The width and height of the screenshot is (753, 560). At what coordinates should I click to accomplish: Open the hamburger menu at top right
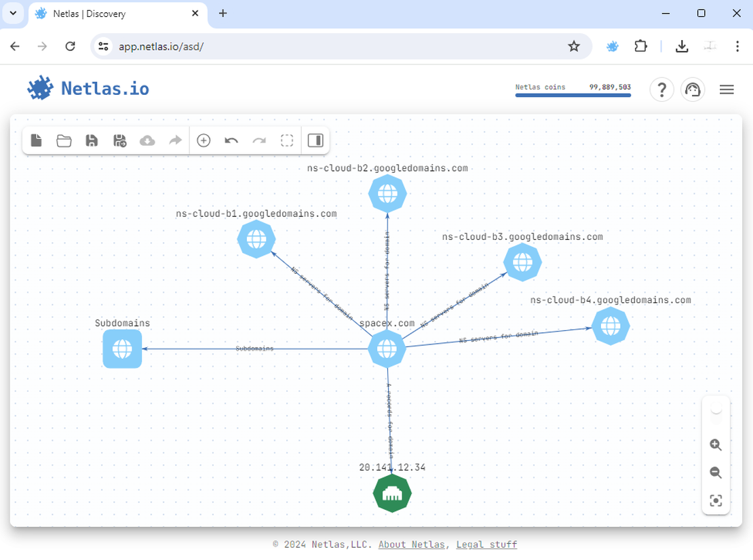pos(727,89)
